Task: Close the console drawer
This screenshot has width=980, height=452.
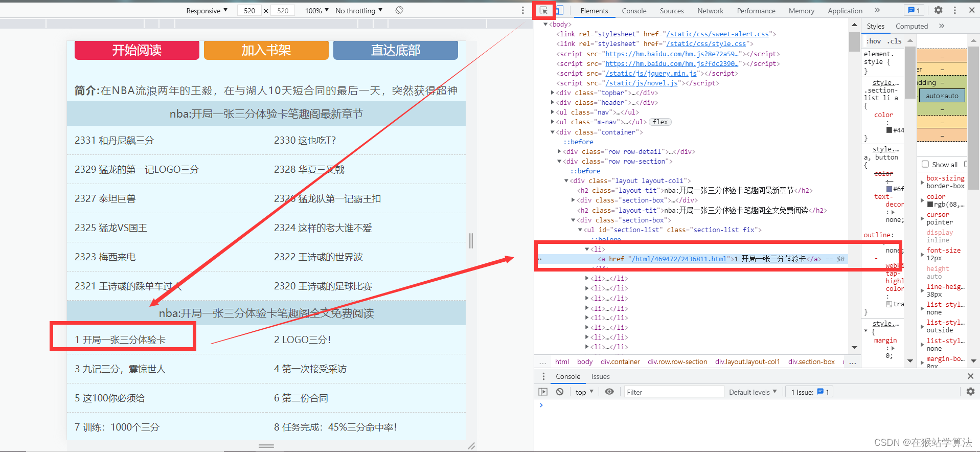Action: (970, 376)
